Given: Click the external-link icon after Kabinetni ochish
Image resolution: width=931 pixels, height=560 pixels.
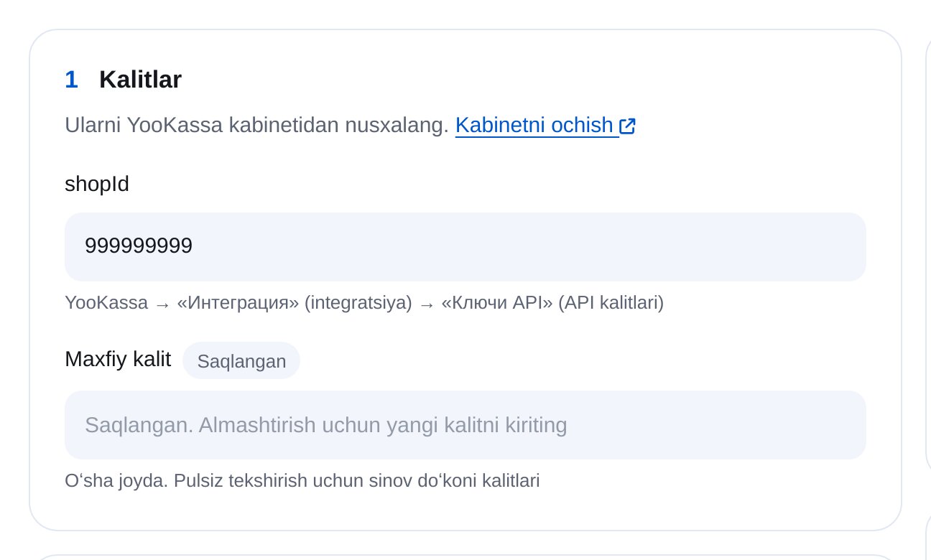Looking at the screenshot, I should tap(627, 126).
